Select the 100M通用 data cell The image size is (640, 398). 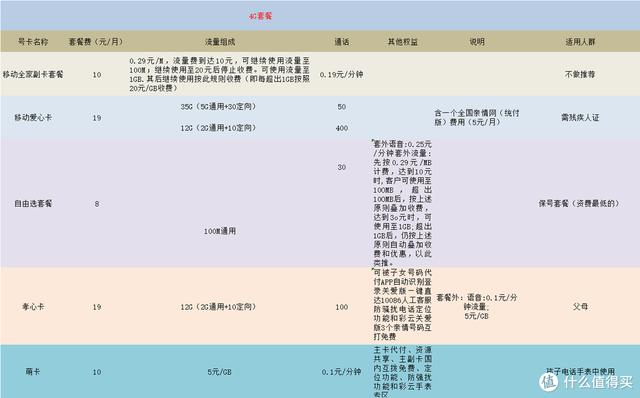pyautogui.click(x=220, y=231)
